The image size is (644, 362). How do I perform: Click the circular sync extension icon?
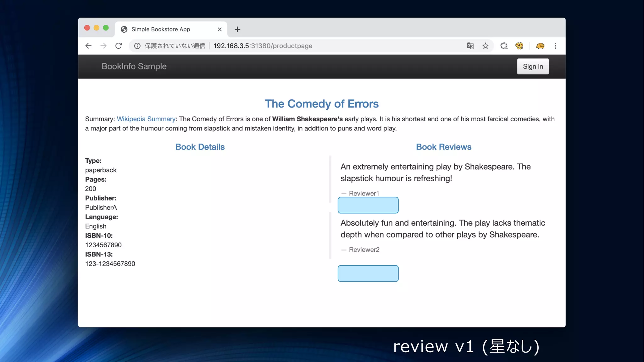[504, 46]
